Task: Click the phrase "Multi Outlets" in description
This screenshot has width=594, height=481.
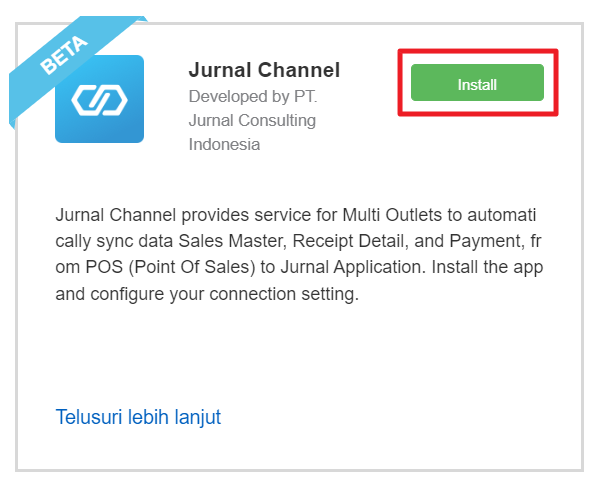Action: pos(392,215)
